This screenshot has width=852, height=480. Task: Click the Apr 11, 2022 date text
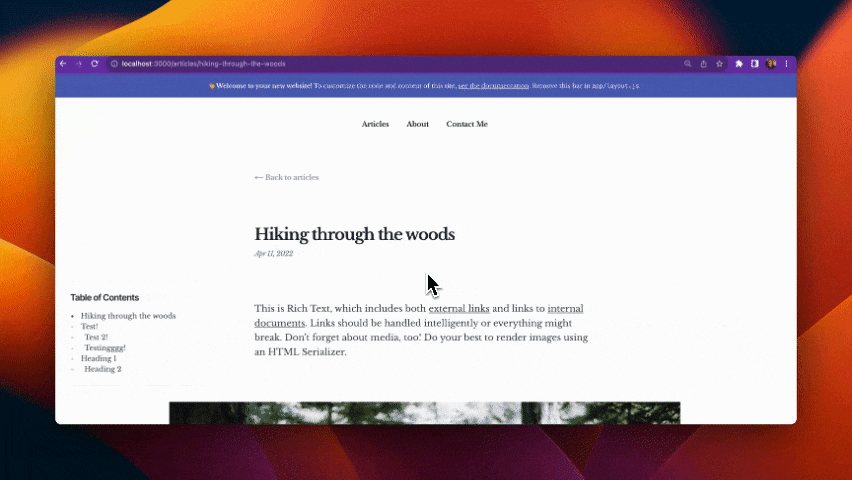(x=274, y=254)
